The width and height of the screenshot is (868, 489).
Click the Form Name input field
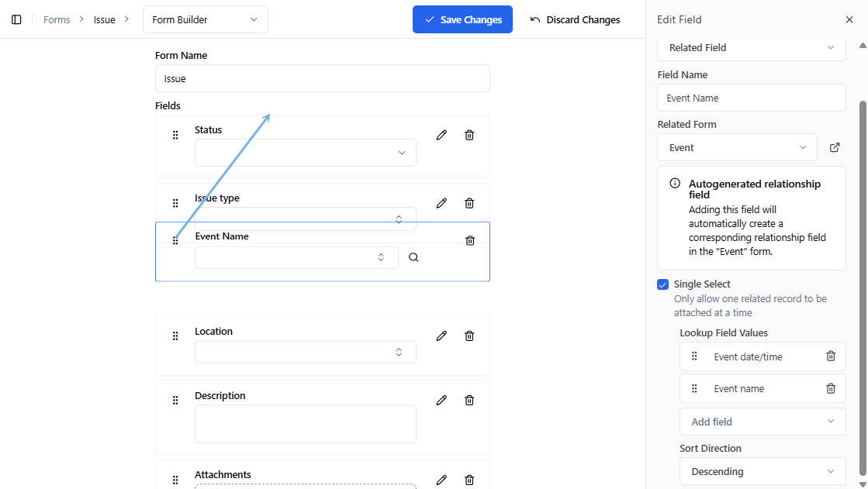(x=322, y=78)
